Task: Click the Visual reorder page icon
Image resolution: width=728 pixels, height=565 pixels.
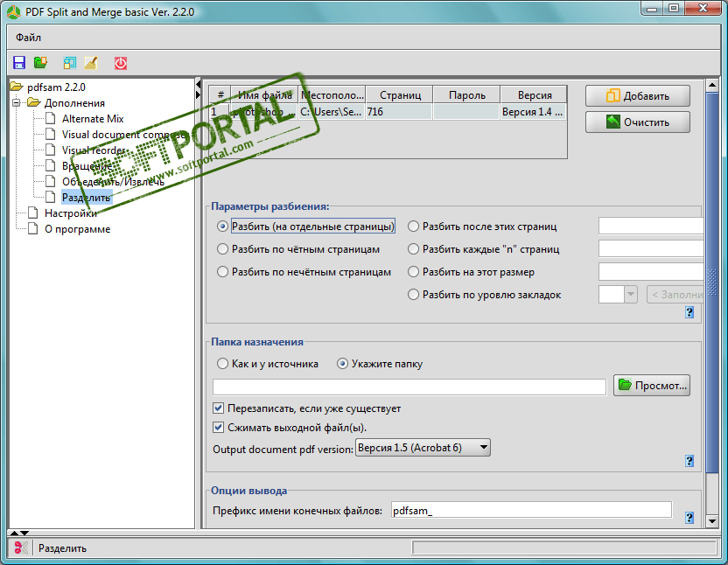Action: point(51,150)
